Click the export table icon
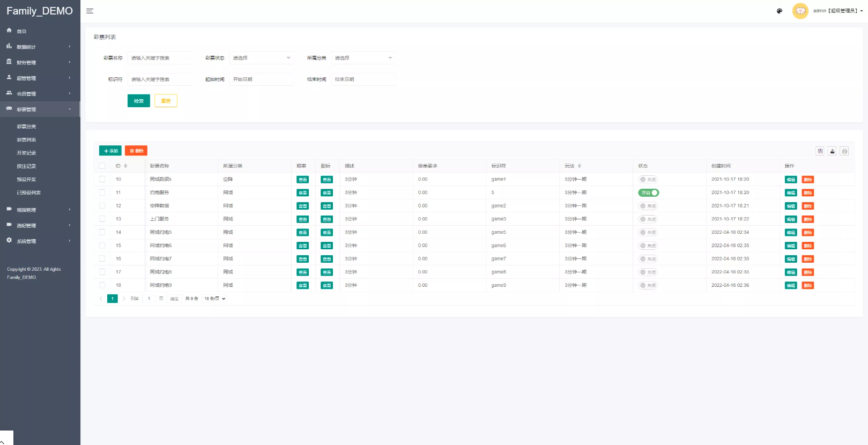This screenshot has height=445, width=868. tap(832, 151)
